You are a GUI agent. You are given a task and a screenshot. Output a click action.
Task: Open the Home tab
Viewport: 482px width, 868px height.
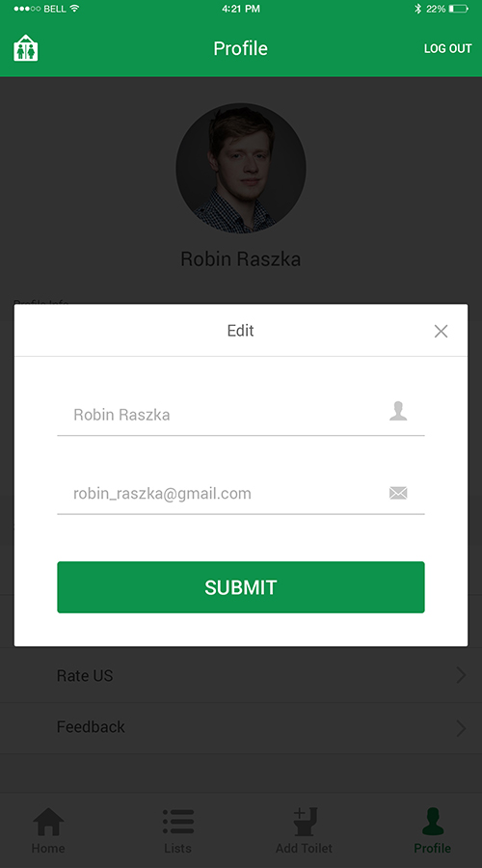[x=48, y=830]
